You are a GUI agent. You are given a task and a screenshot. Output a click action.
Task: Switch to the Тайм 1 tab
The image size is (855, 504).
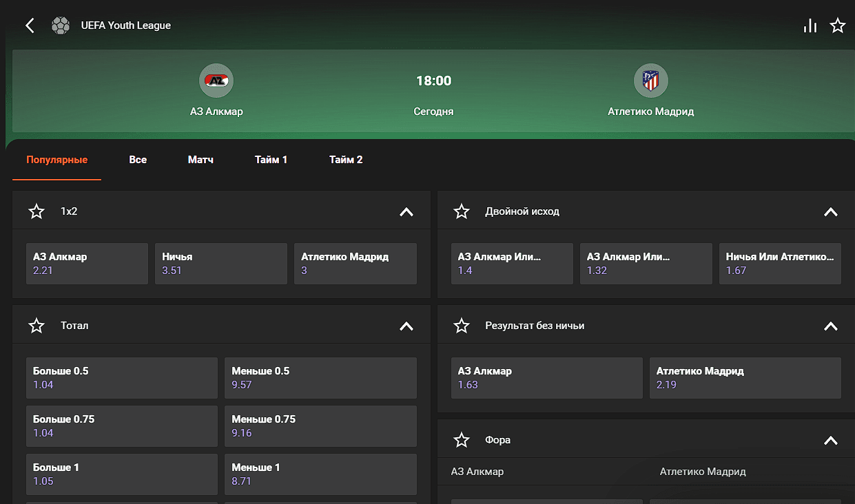pyautogui.click(x=271, y=160)
